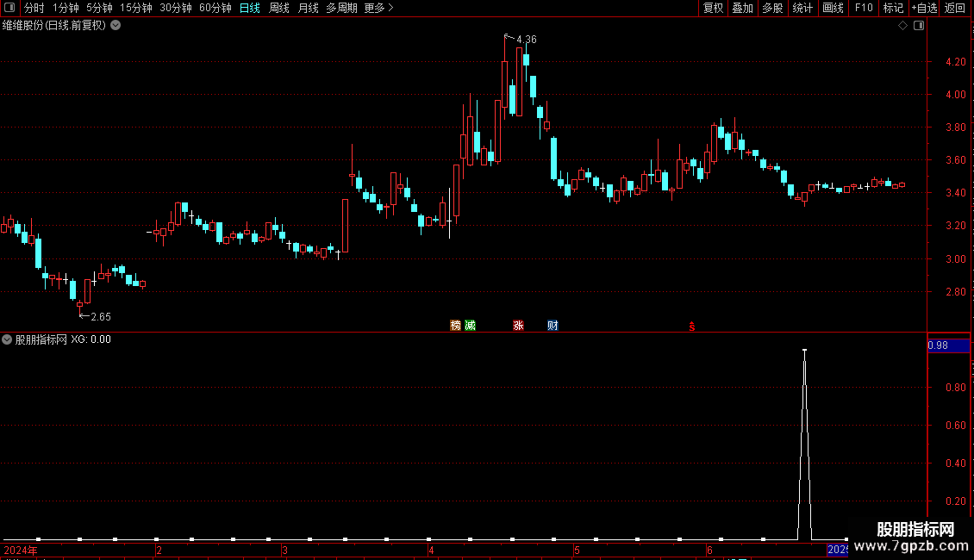Click the diamond marker icon
The image size is (974, 560).
click(902, 26)
